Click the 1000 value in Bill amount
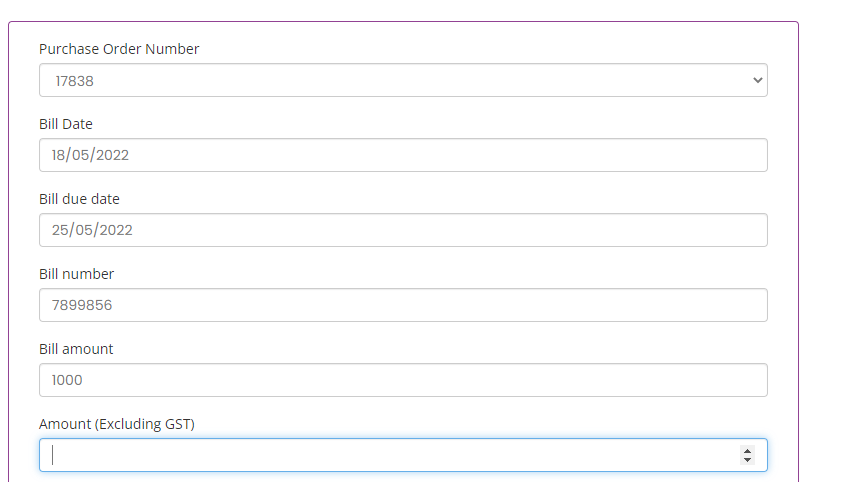 67,380
